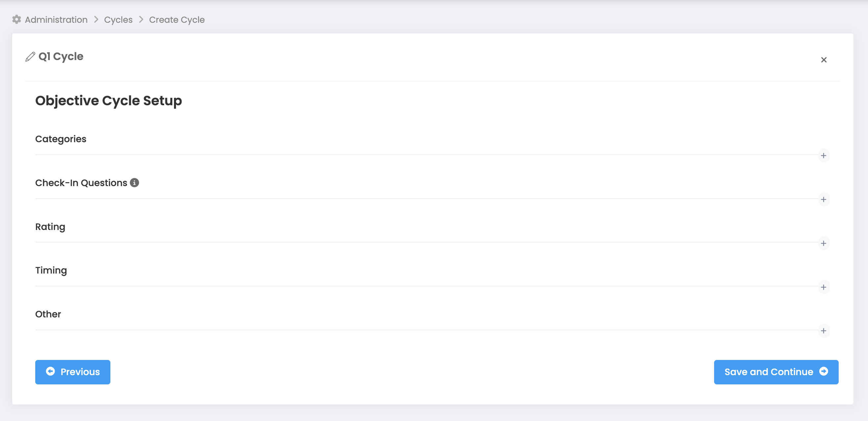Click the Check-In Questions info icon
868x421 pixels.
pyautogui.click(x=134, y=182)
